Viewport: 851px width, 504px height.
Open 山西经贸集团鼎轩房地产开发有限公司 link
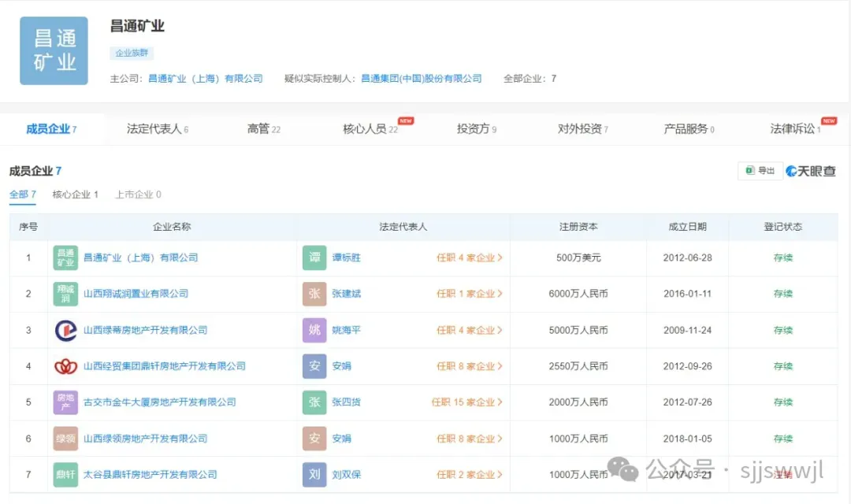[165, 366]
